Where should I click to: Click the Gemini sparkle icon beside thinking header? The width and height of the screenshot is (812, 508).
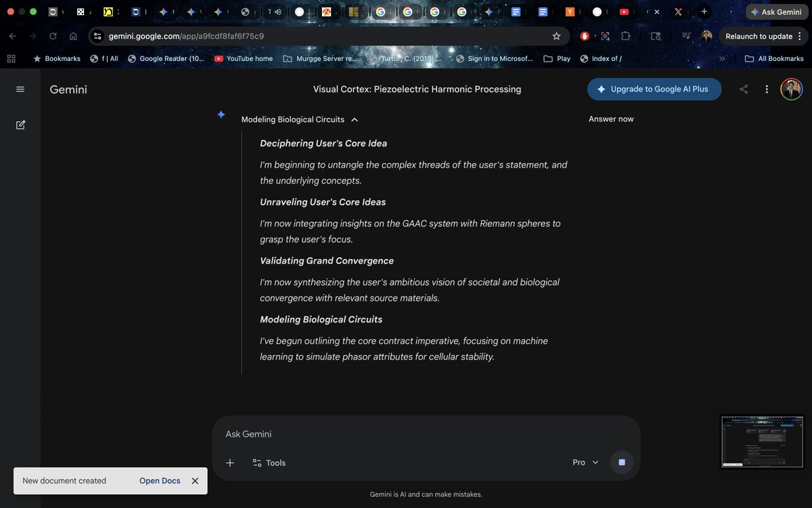pyautogui.click(x=221, y=115)
